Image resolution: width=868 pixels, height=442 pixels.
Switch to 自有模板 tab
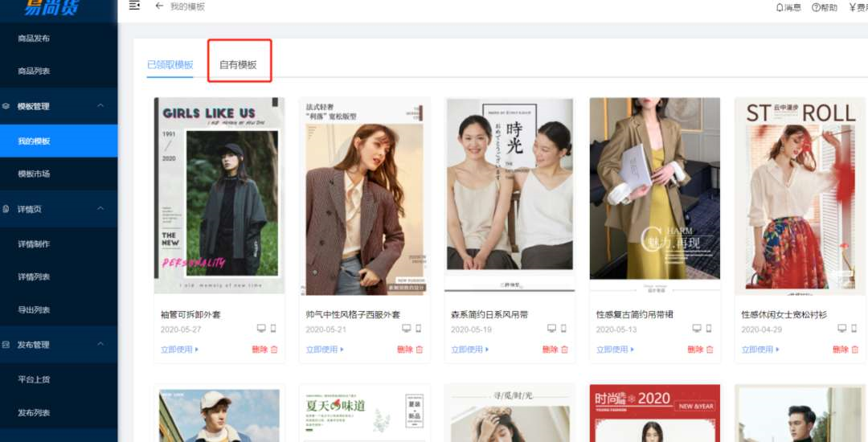238,65
